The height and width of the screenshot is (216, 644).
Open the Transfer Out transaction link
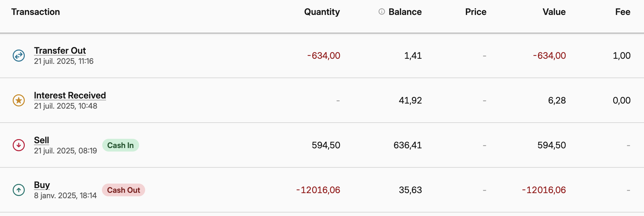point(60,51)
